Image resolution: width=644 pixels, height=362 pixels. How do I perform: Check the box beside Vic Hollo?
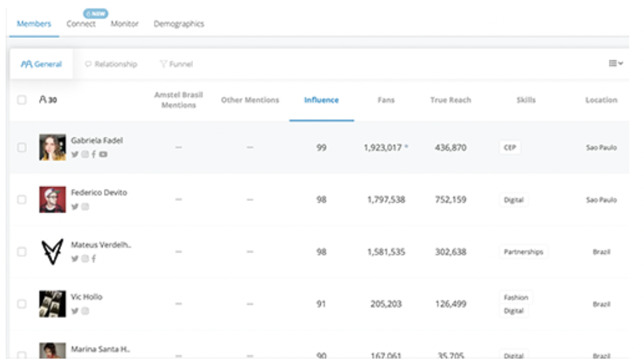pyautogui.click(x=22, y=304)
